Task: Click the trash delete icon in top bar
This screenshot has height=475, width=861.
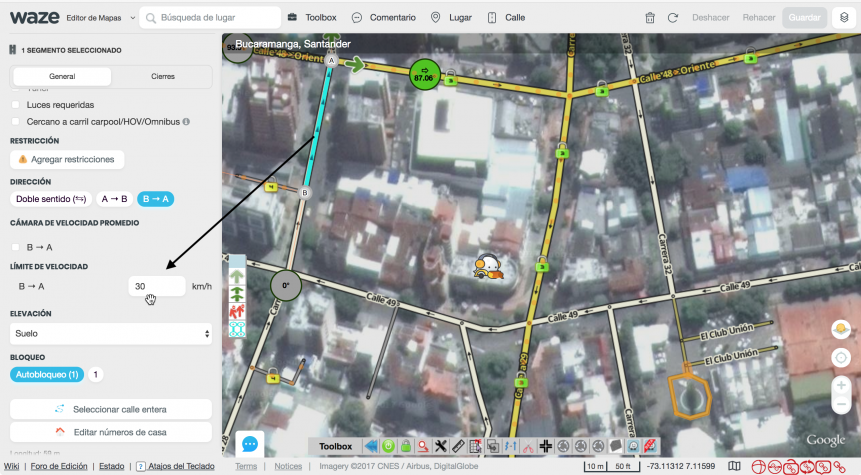Action: 650,18
